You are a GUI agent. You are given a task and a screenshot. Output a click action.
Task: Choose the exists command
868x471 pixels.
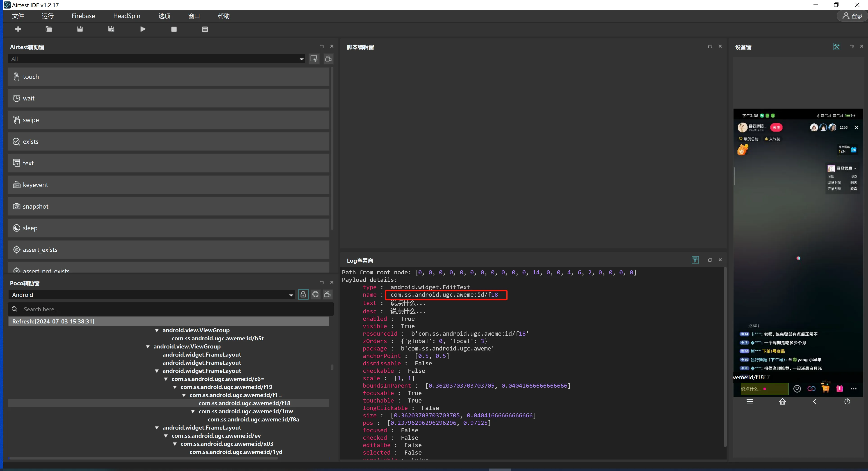tap(169, 141)
